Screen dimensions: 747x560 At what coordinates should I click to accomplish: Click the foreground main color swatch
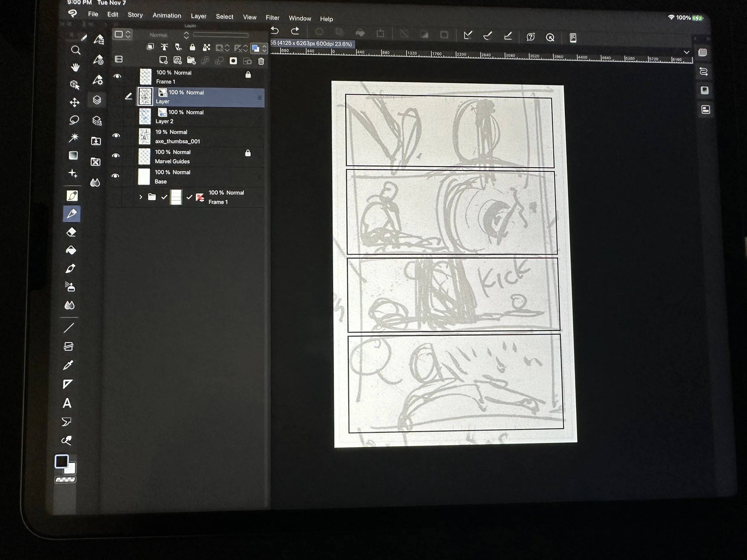point(62,461)
